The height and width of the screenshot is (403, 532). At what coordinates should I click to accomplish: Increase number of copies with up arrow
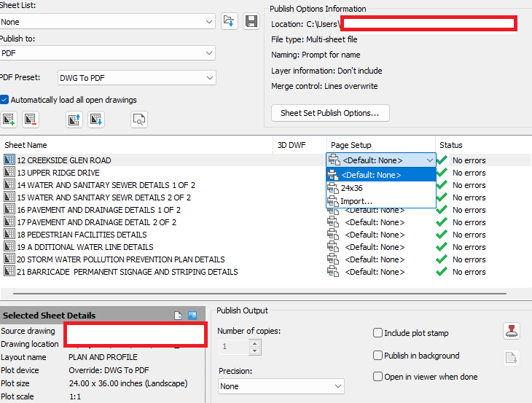coord(255,343)
